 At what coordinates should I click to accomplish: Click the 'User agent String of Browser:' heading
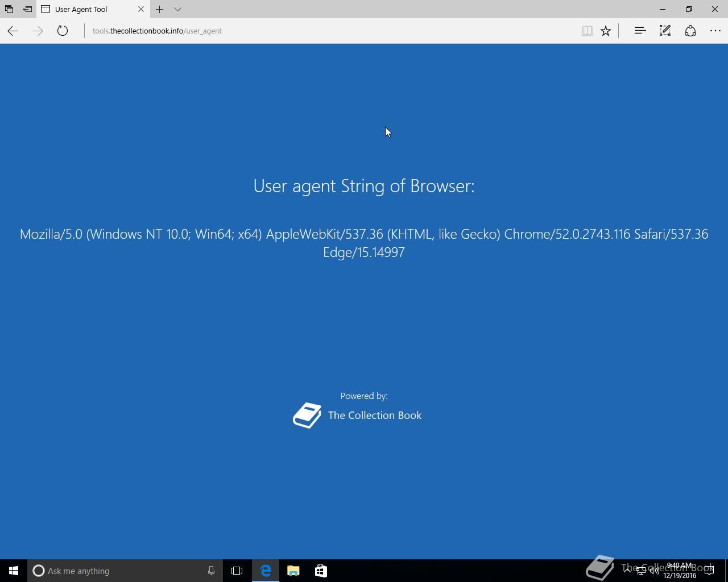tap(364, 186)
